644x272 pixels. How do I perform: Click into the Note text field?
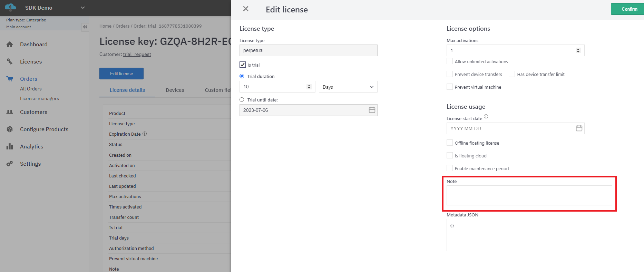pos(529,195)
